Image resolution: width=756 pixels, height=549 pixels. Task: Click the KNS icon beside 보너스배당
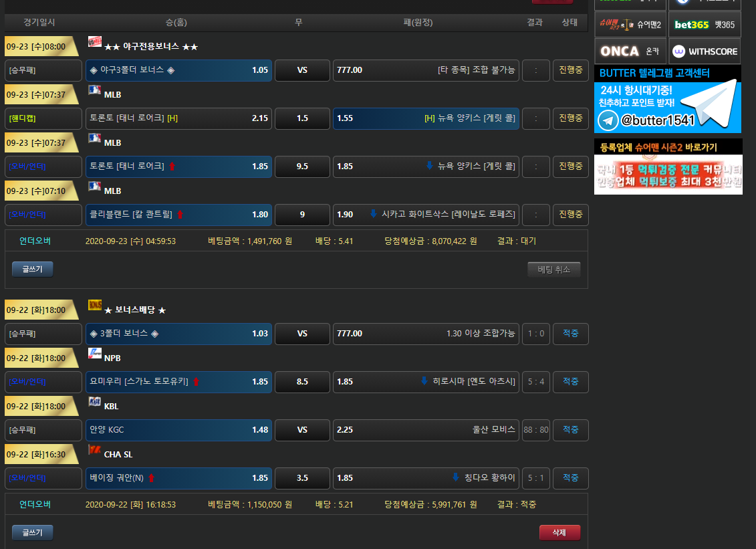[94, 306]
